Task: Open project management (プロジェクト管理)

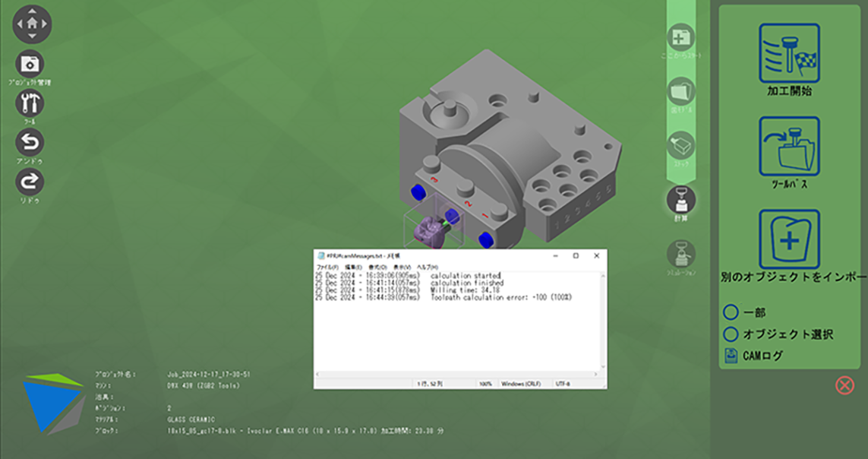Action: [x=30, y=65]
